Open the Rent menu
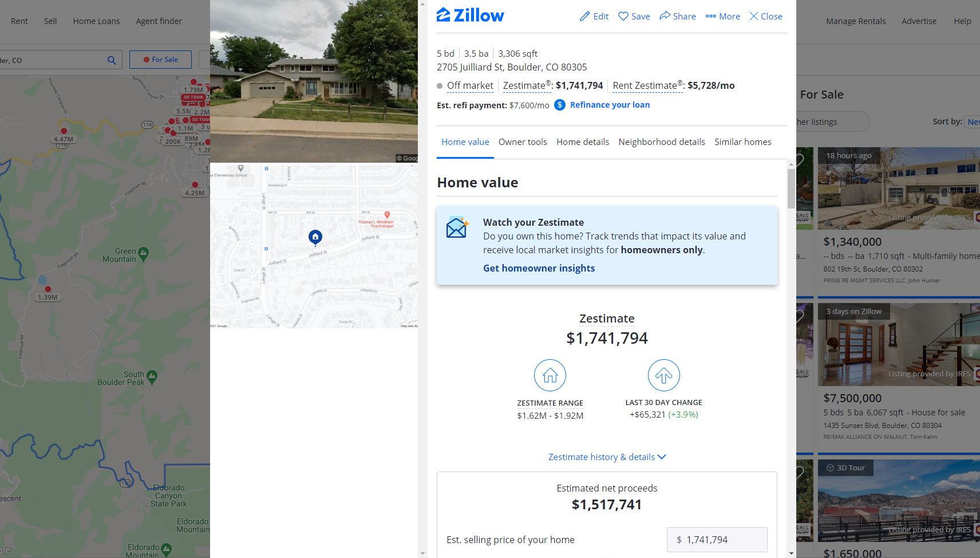The width and height of the screenshot is (980, 558). click(x=19, y=21)
